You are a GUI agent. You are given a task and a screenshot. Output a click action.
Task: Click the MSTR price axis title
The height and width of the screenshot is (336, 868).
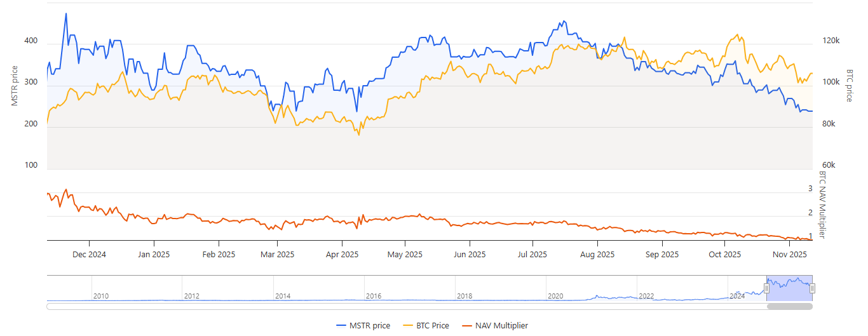[15, 85]
